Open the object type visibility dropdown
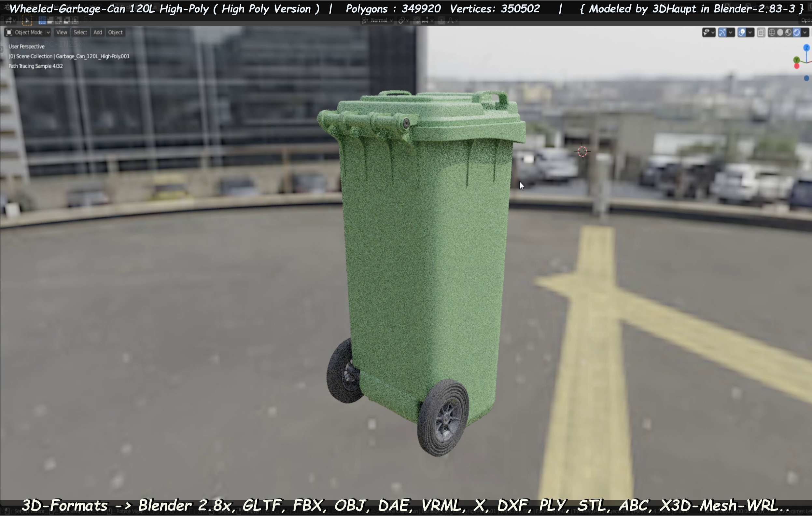The height and width of the screenshot is (516, 812). [709, 32]
